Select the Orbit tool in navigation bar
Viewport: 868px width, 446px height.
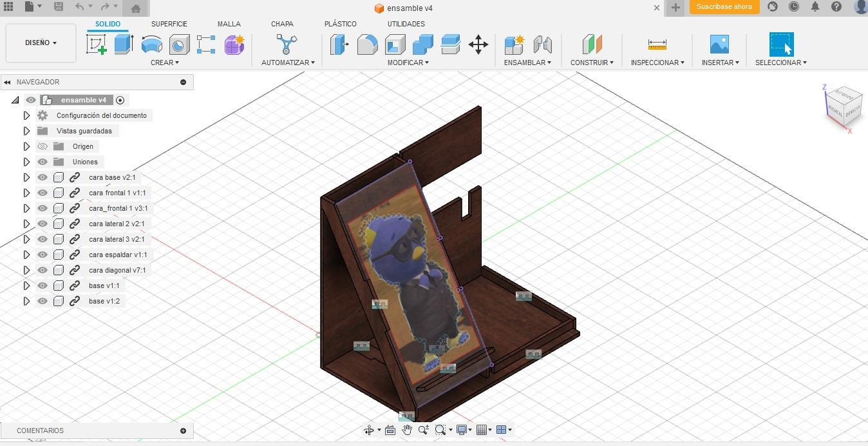369,430
